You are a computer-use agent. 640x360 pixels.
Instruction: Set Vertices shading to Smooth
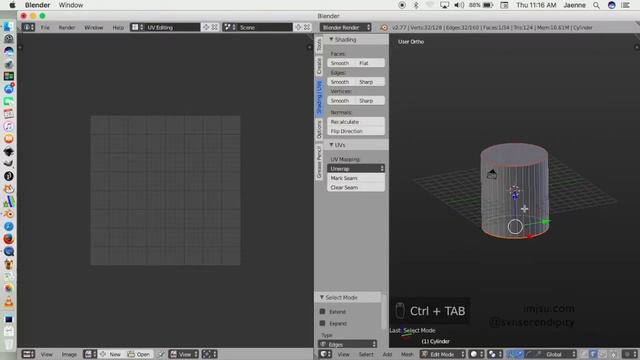coord(341,100)
